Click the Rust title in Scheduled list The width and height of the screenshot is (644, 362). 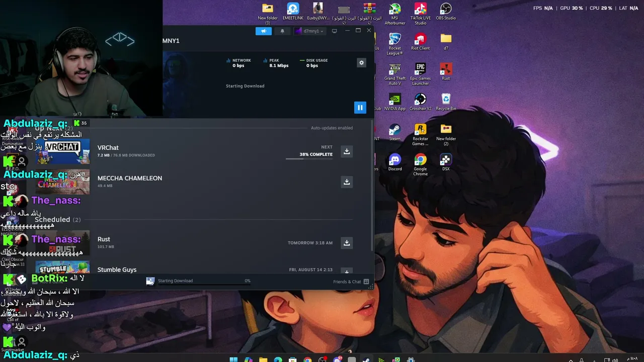104,239
